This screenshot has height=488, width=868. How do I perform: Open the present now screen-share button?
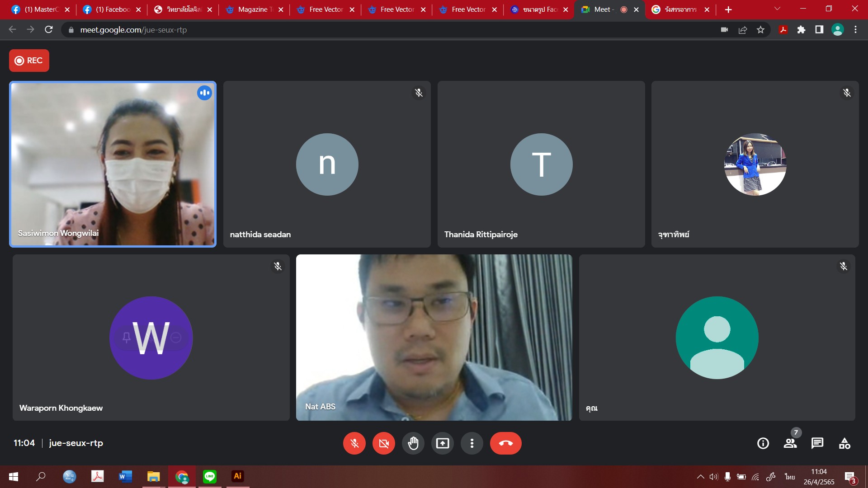tap(442, 443)
